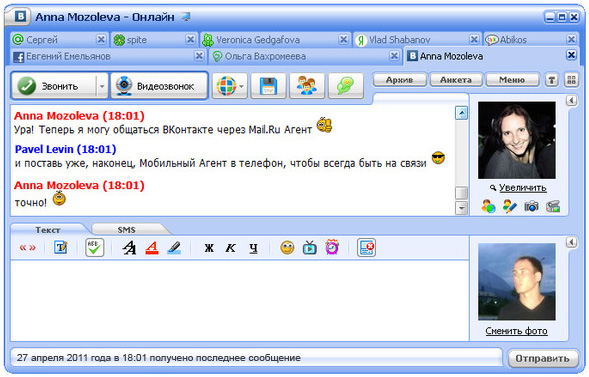Close the Ольга Вахромеева tab
Viewport: 589px width, 377px height.
(x=394, y=56)
